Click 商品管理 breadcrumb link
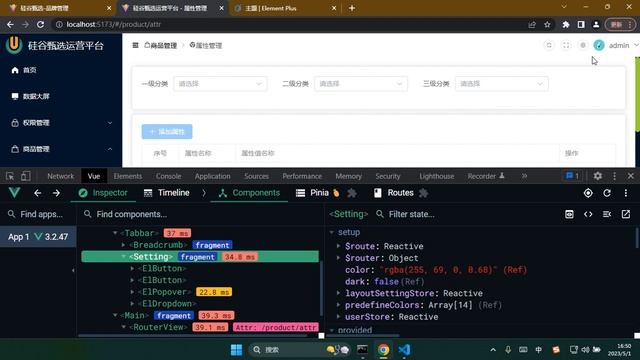Screen dimensions: 640x360 160,45
